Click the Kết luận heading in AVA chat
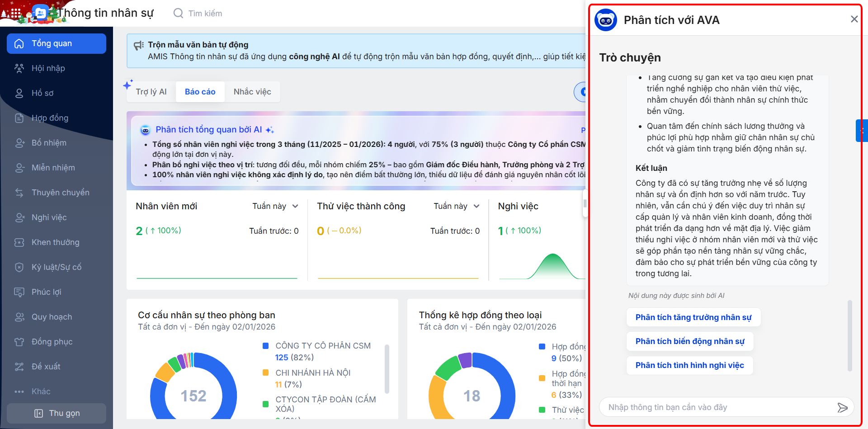Screen dimensions: 868x429 tap(651, 168)
